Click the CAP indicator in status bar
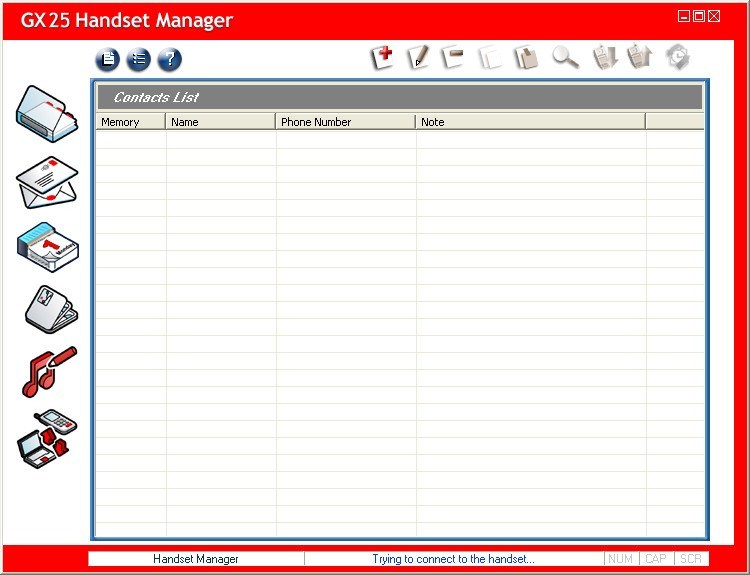The image size is (750, 575). pyautogui.click(x=656, y=559)
